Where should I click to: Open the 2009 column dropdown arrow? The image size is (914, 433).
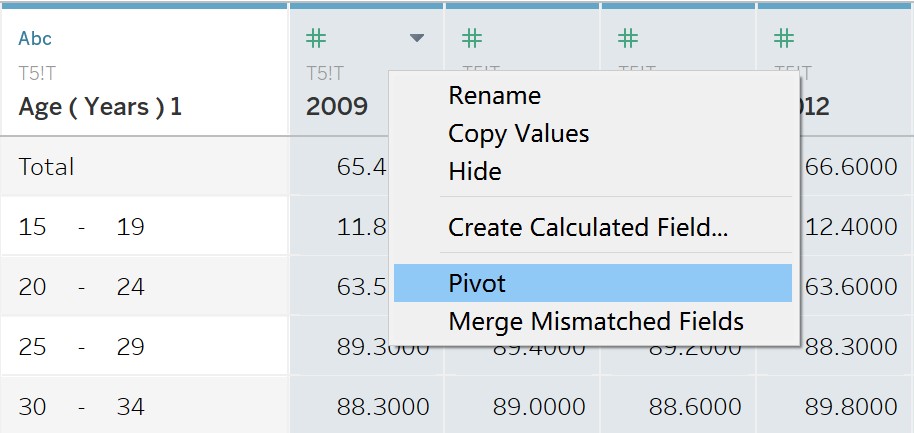pos(417,39)
